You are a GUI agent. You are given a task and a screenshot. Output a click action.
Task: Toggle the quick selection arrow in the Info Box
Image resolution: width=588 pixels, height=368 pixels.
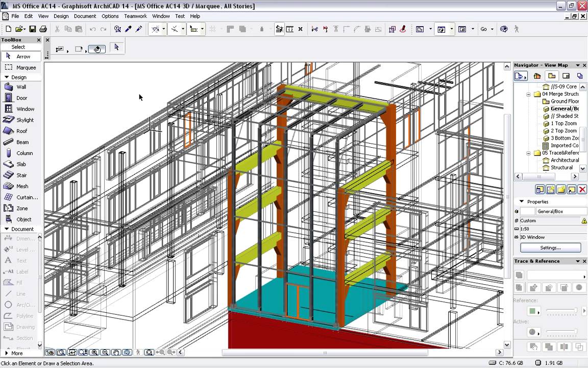pyautogui.click(x=116, y=48)
